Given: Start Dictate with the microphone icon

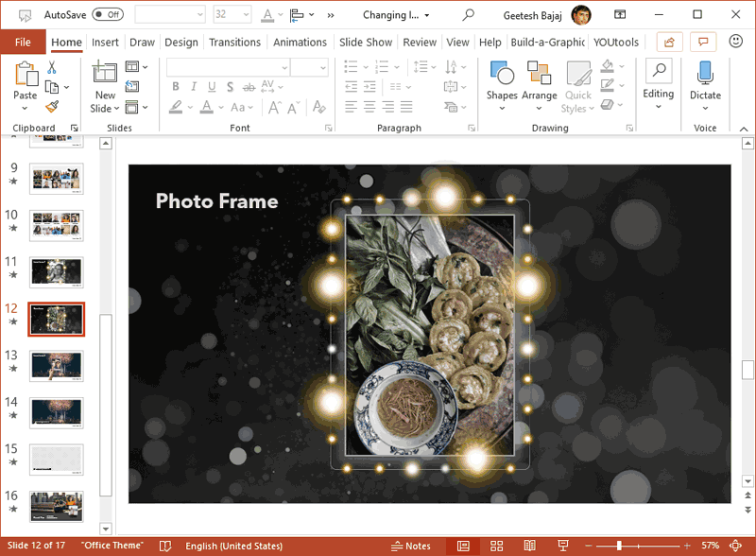Looking at the screenshot, I should pyautogui.click(x=705, y=73).
